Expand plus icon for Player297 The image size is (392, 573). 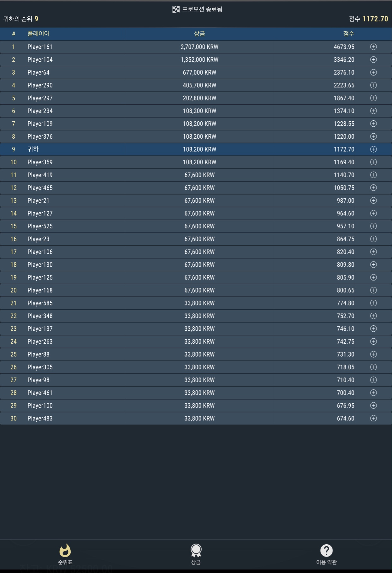click(373, 98)
